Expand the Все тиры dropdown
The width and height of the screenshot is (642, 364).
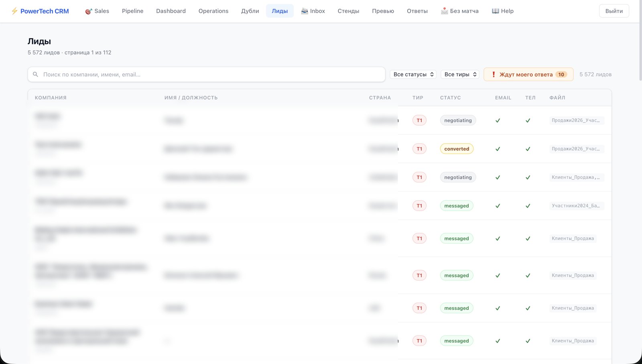click(x=460, y=74)
